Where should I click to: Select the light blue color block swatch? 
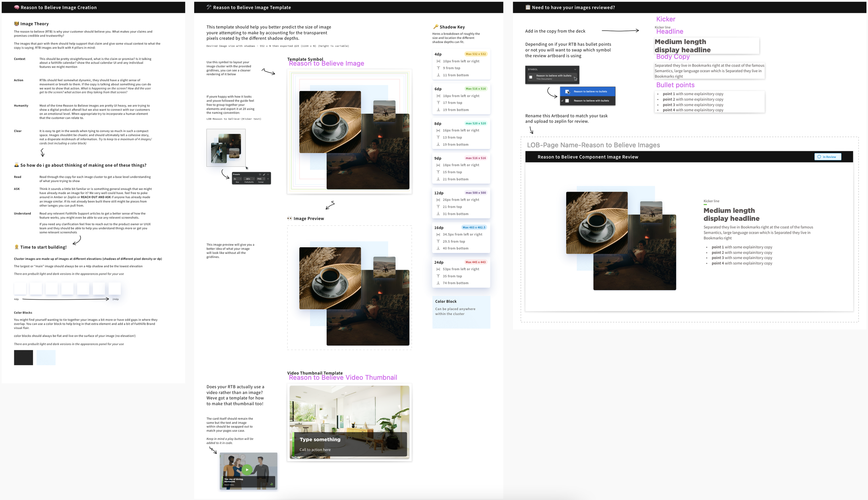tap(46, 357)
